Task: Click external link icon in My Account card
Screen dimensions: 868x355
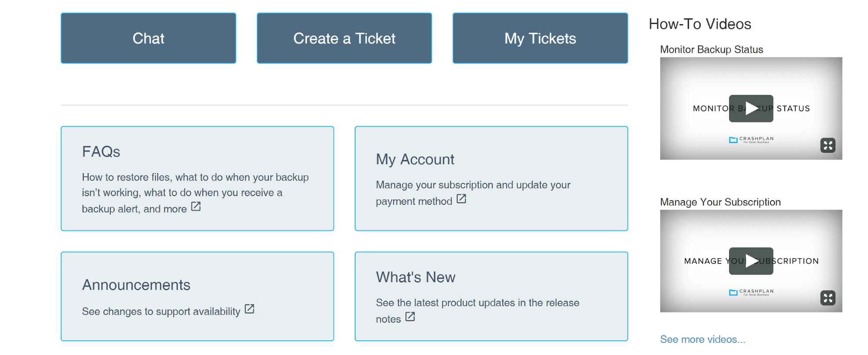Action: tap(461, 199)
